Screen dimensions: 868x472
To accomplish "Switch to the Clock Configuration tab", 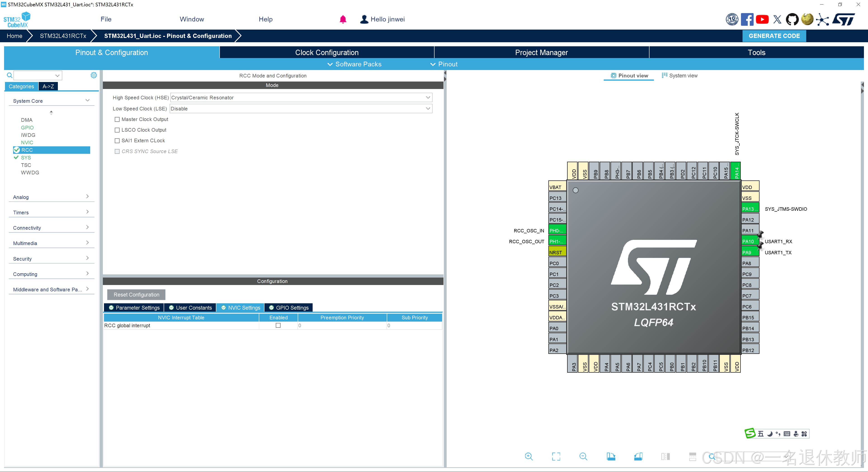I will (326, 52).
